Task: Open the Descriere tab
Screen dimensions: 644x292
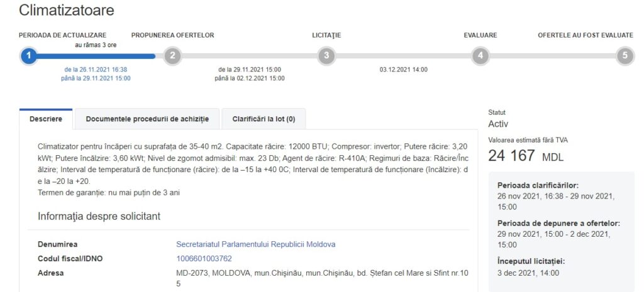Action: (x=46, y=119)
